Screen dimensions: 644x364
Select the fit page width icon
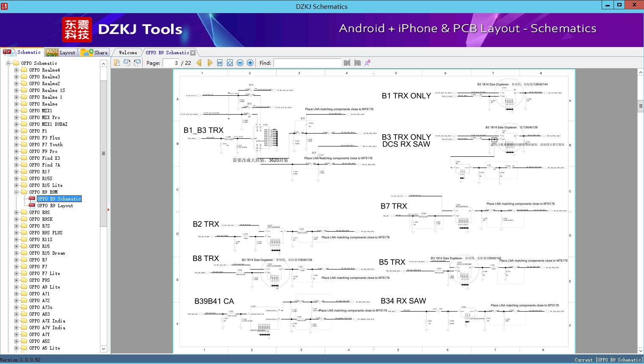(x=219, y=63)
